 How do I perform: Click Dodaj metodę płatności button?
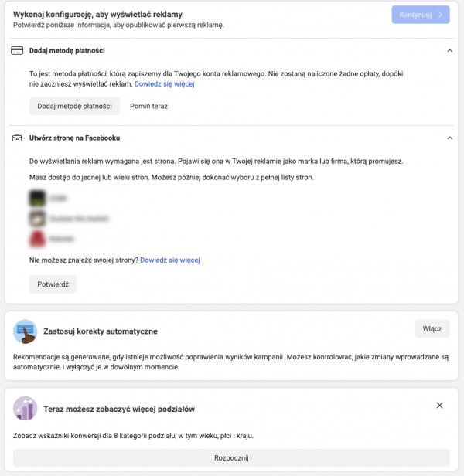[x=74, y=106]
